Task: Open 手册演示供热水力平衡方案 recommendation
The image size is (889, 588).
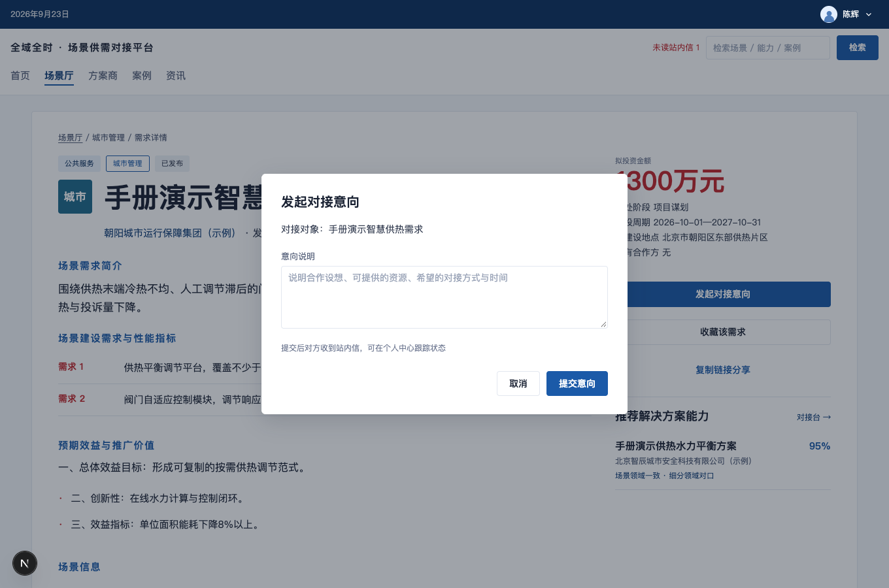Action: pyautogui.click(x=676, y=446)
